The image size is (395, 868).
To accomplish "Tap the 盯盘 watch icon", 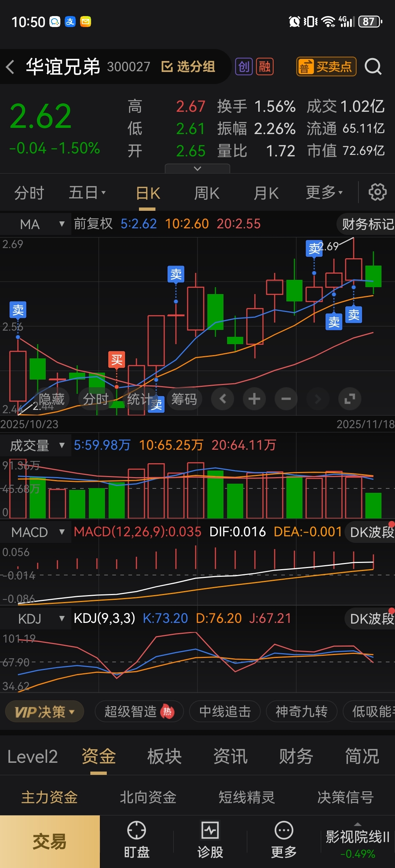I will [136, 830].
